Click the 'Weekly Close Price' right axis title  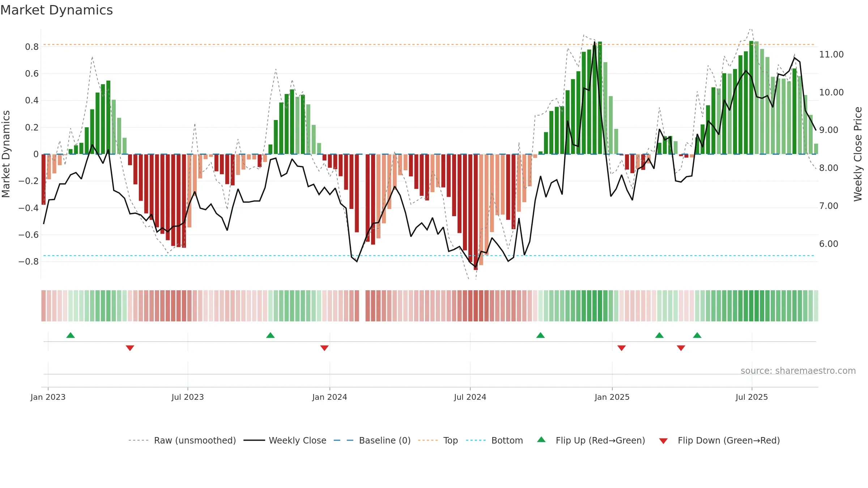[858, 154]
